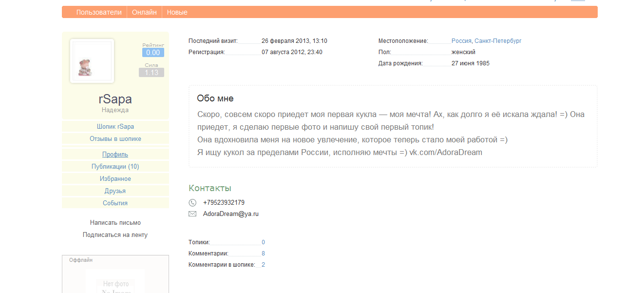Click the blue Рейтинг 0.00 badge

153,53
